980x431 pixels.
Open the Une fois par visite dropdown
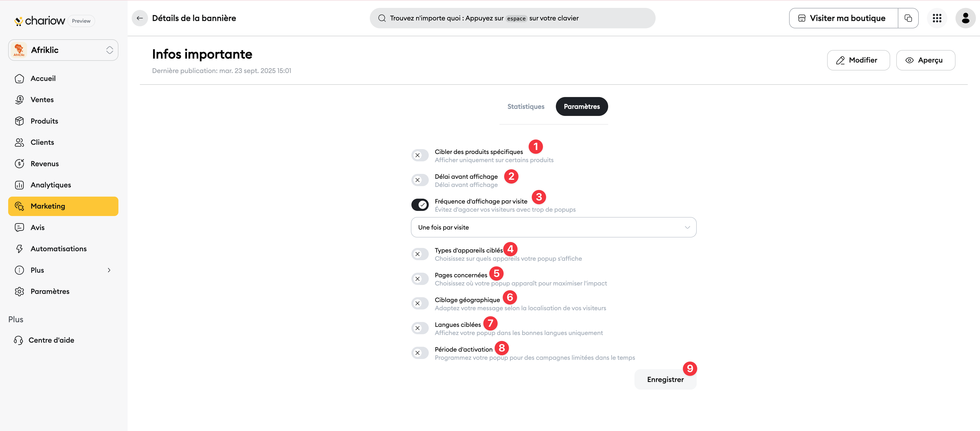[554, 227]
